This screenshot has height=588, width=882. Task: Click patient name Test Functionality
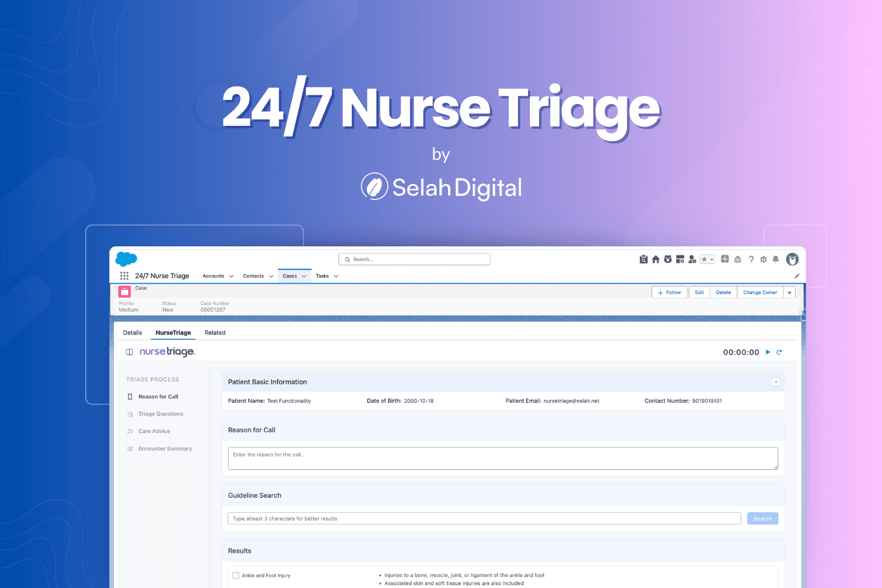[289, 401]
